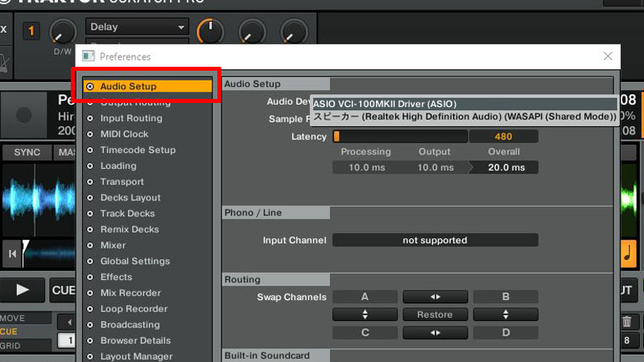Viewport: 644px width, 362px height.
Task: Select channel C in Swap Channels
Action: click(x=365, y=332)
